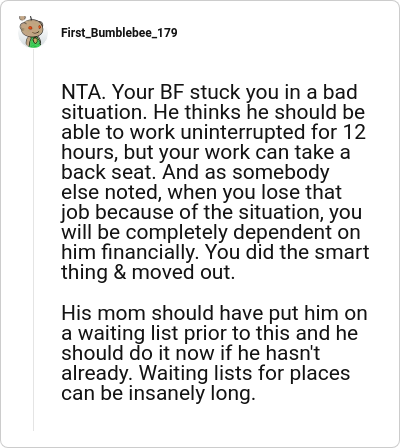The image size is (400, 448).
Task: Click the line "should do it now if he hasn't"
Action: click(x=191, y=353)
